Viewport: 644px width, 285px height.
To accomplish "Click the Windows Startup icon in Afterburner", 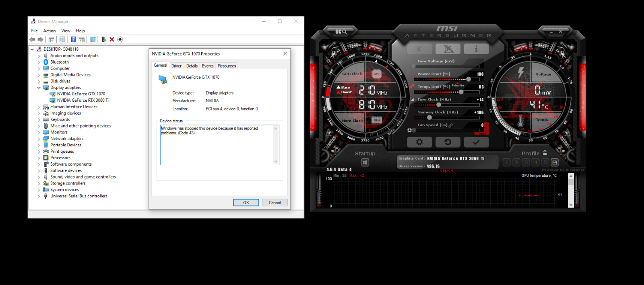I will pyautogui.click(x=365, y=162).
